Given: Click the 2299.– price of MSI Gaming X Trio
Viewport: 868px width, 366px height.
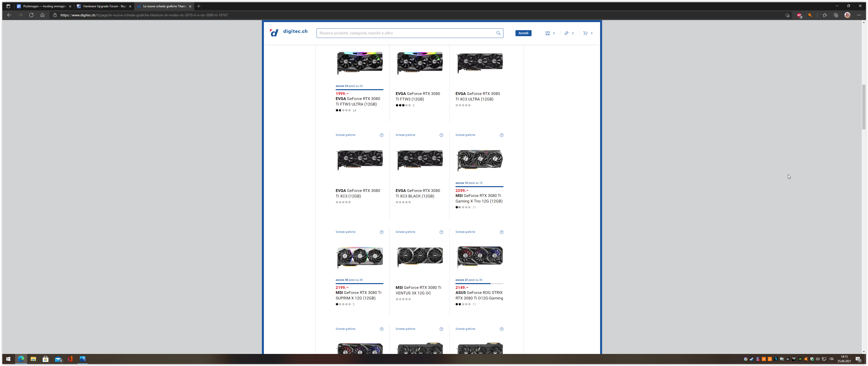Looking at the screenshot, I should pos(462,191).
